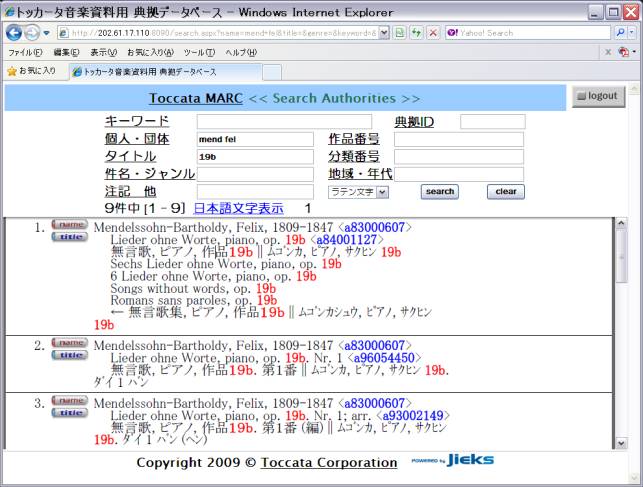Click the 注記 他 input field

click(255, 192)
